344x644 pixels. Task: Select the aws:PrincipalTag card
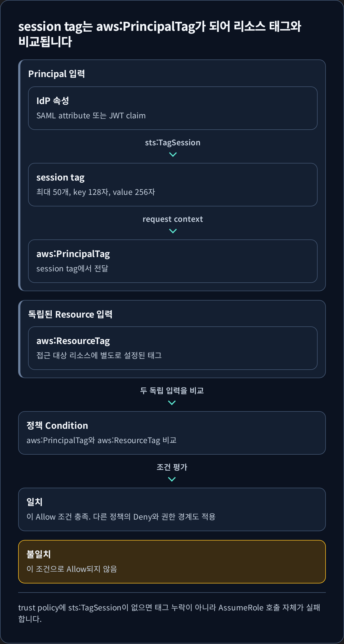tap(173, 261)
